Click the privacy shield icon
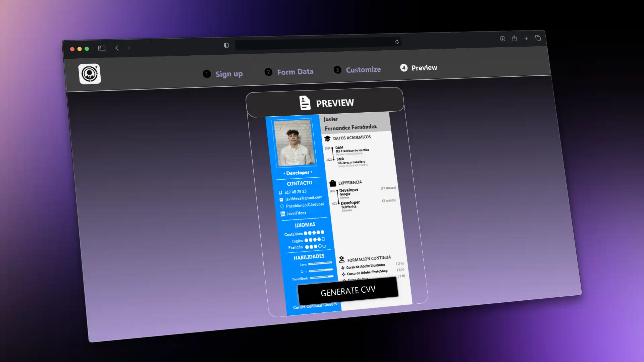 click(x=226, y=46)
